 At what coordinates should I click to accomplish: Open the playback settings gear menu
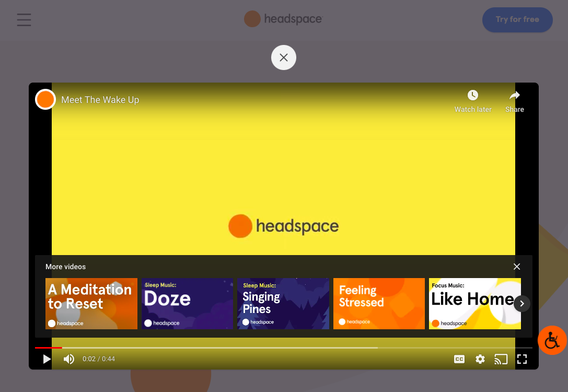[480, 359]
